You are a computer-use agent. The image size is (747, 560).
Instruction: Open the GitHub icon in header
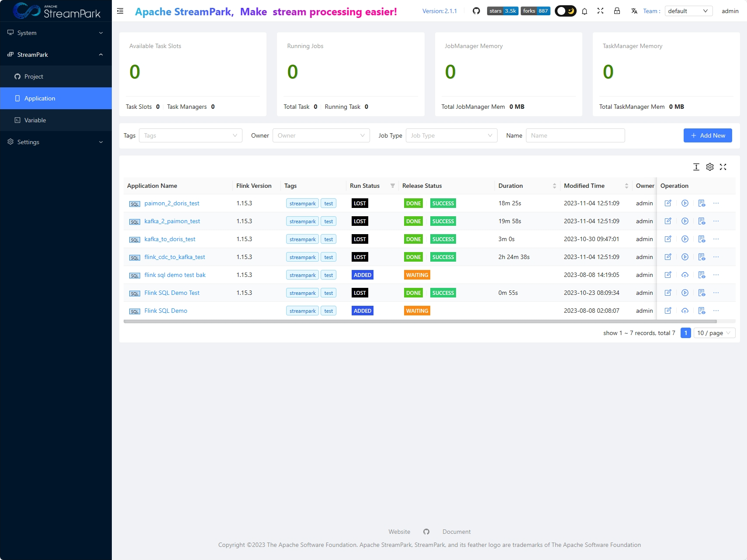[x=476, y=11]
